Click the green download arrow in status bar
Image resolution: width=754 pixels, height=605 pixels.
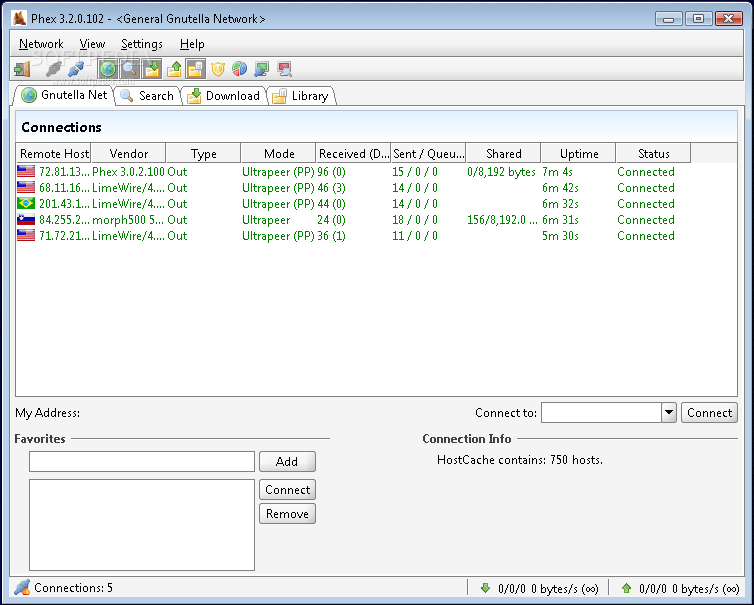(485, 588)
